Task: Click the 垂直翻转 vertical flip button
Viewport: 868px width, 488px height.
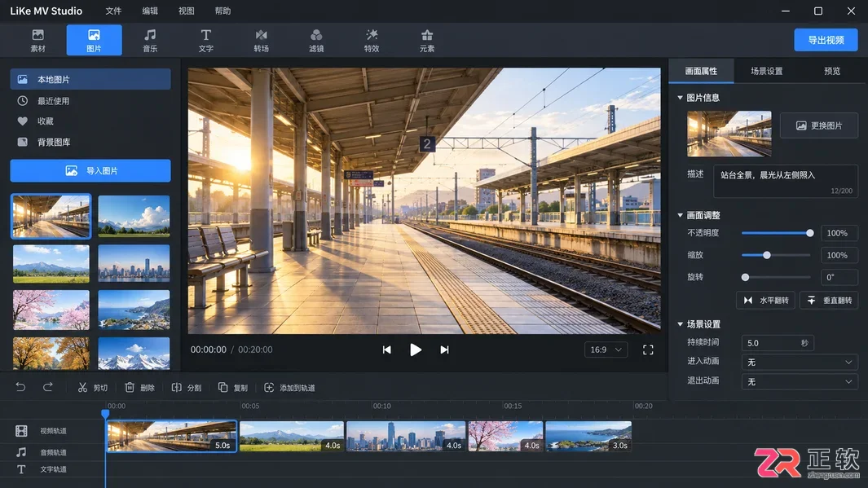Action: (x=829, y=301)
